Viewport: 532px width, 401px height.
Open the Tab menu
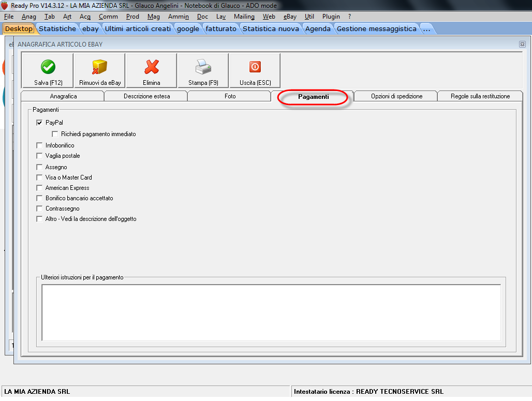pos(50,17)
